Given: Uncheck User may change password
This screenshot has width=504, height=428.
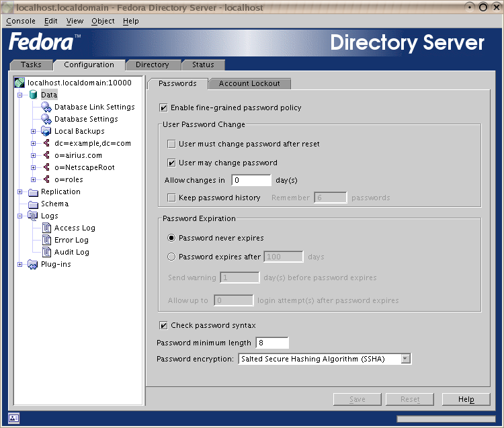Looking at the screenshot, I should [x=171, y=163].
